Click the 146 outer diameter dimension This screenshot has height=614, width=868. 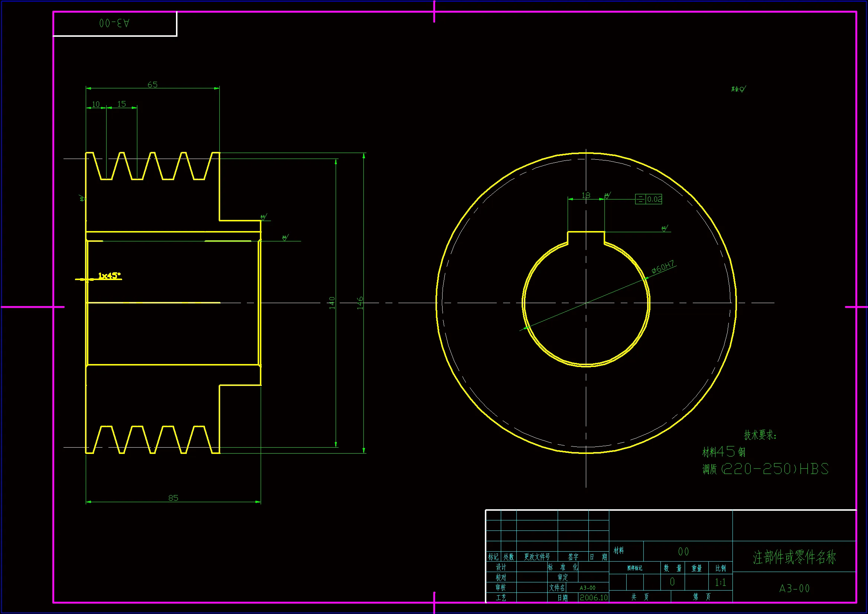360,303
